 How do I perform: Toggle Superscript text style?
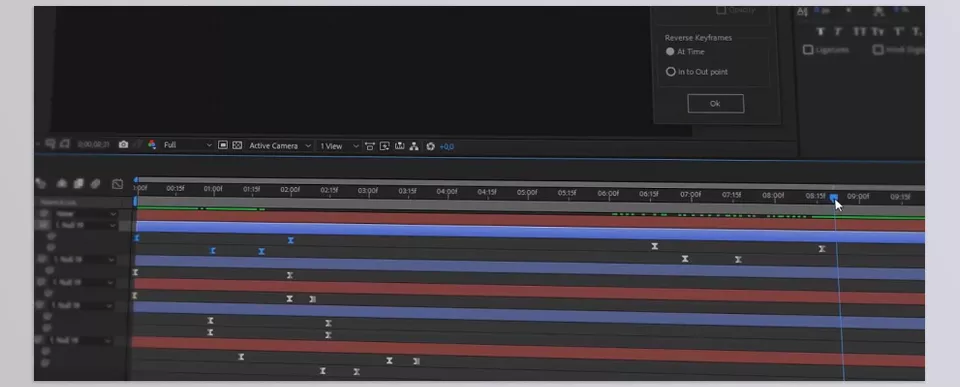[x=899, y=31]
